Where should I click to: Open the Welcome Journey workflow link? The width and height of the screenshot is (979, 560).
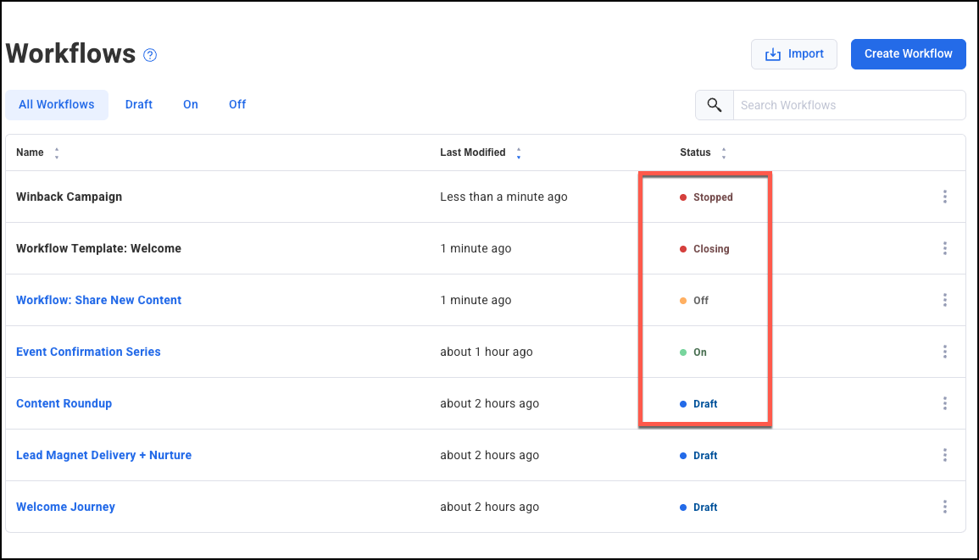point(65,507)
